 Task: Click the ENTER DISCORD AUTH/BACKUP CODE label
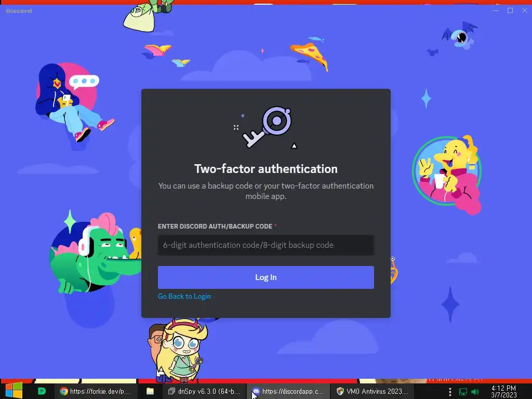coord(215,227)
